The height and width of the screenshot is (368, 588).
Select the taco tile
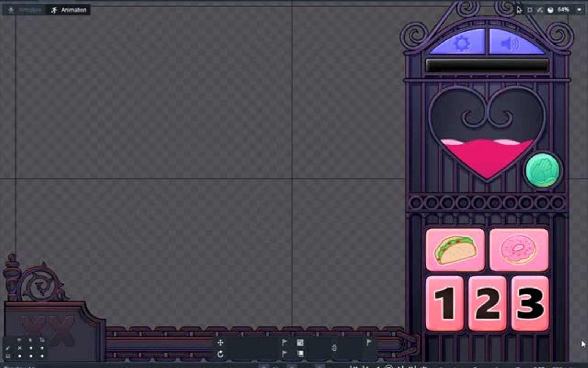tap(455, 250)
